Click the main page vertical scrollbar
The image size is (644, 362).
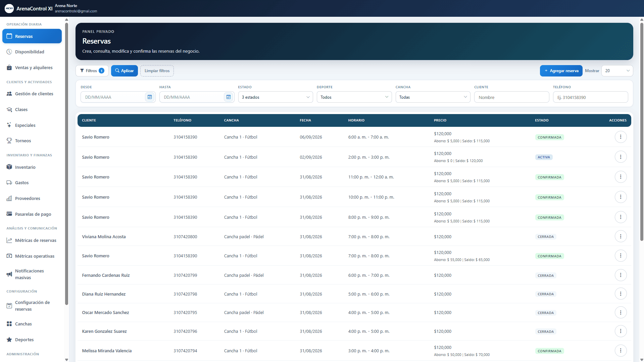(x=642, y=132)
